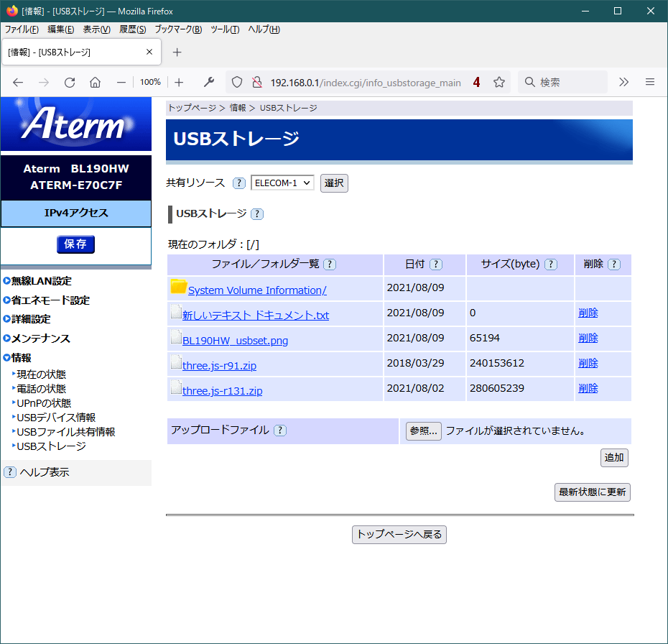Delete three.js-r91.zip via 削除 link
Viewport: 668px width, 644px height.
pos(588,363)
